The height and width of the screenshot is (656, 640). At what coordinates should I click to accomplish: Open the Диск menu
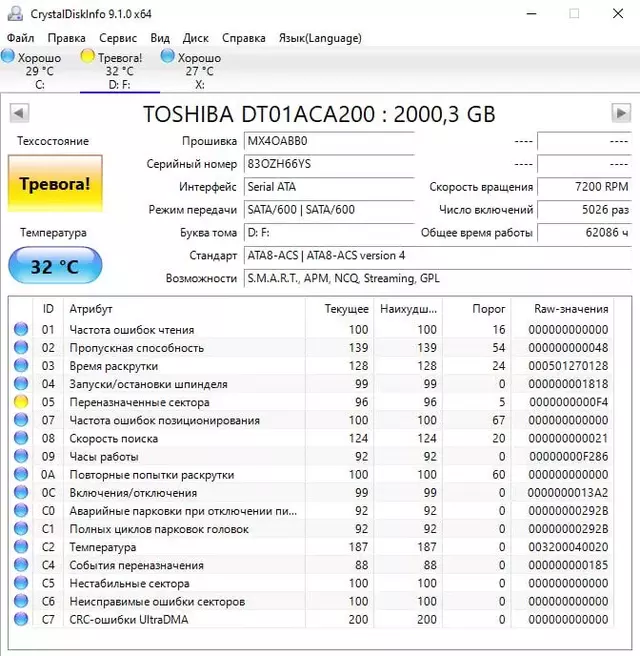tap(195, 38)
